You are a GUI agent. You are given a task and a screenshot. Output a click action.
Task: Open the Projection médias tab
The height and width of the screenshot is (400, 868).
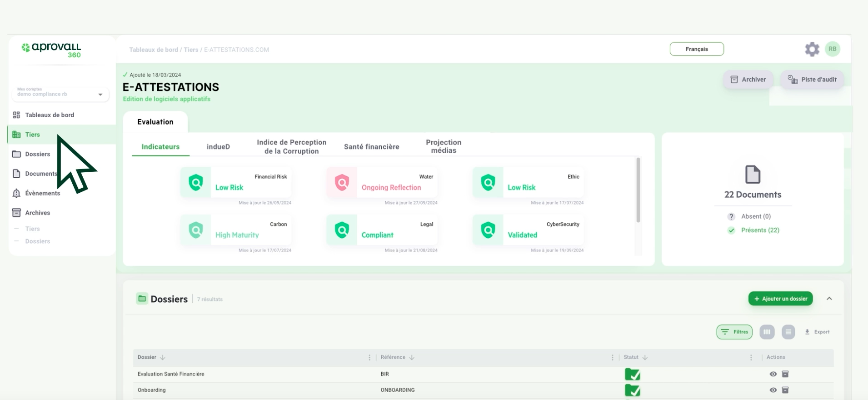pyautogui.click(x=444, y=146)
